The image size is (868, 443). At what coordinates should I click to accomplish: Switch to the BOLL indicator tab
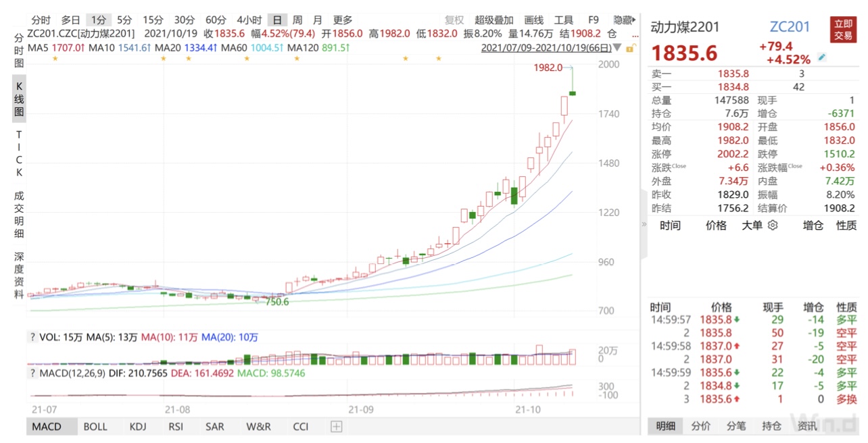[95, 427]
